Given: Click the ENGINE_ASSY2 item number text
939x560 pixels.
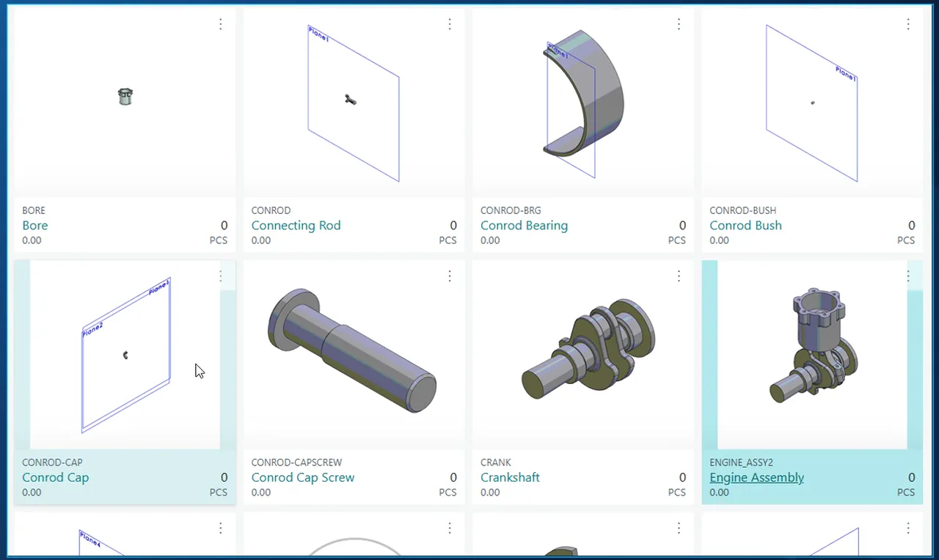Looking at the screenshot, I should click(741, 463).
